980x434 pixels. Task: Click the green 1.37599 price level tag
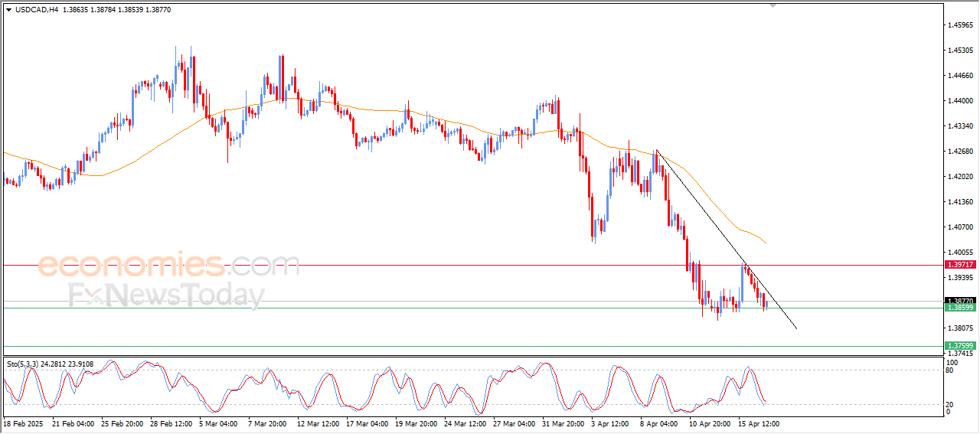coord(961,346)
